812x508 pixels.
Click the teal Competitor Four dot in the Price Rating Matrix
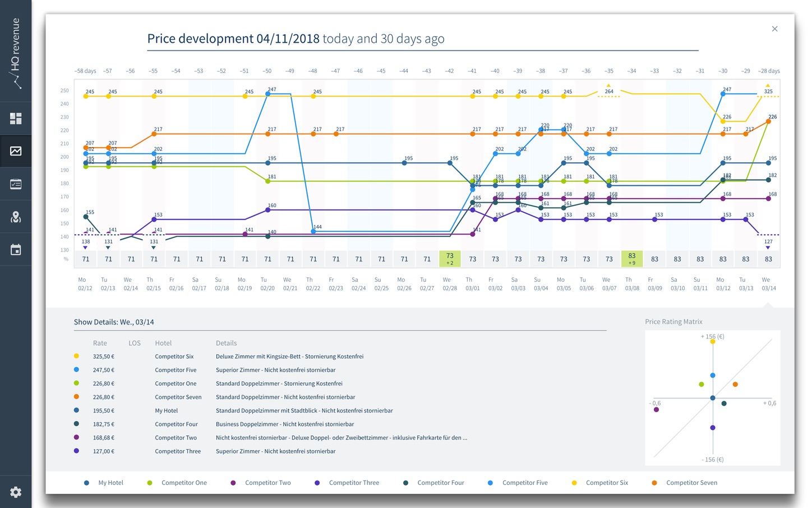click(724, 404)
